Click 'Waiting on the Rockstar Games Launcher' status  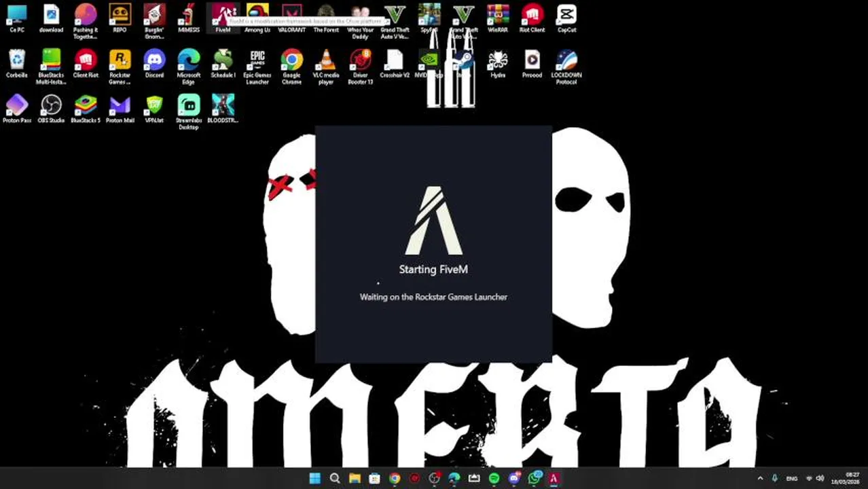tap(433, 297)
